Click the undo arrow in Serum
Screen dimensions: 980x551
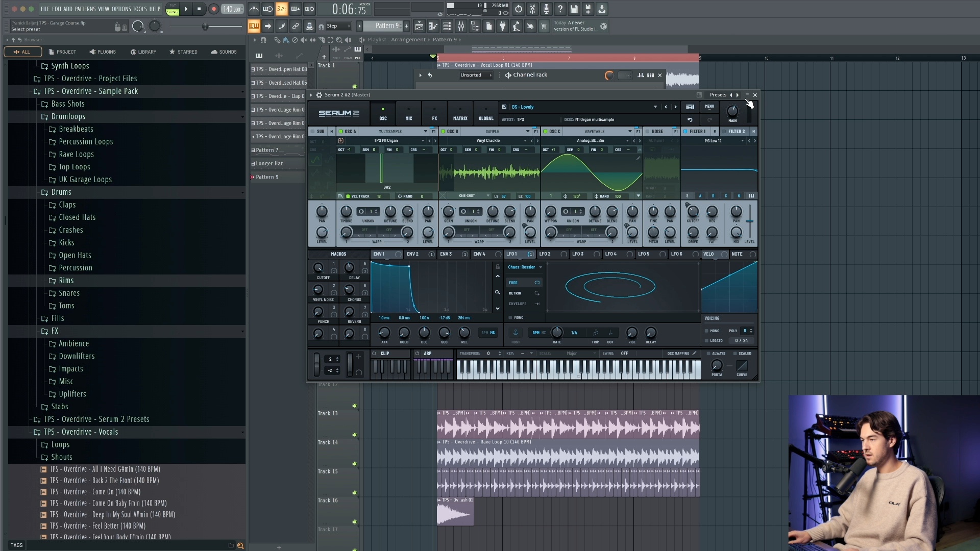coord(690,119)
